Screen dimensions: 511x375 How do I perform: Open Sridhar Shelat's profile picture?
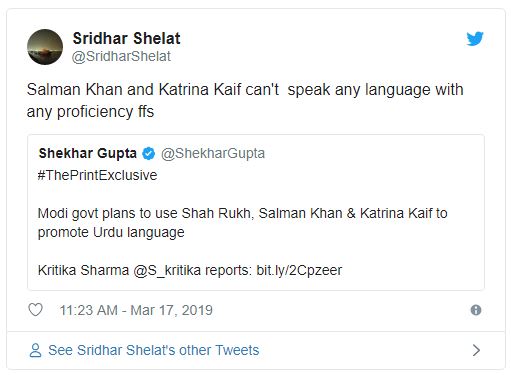45,47
